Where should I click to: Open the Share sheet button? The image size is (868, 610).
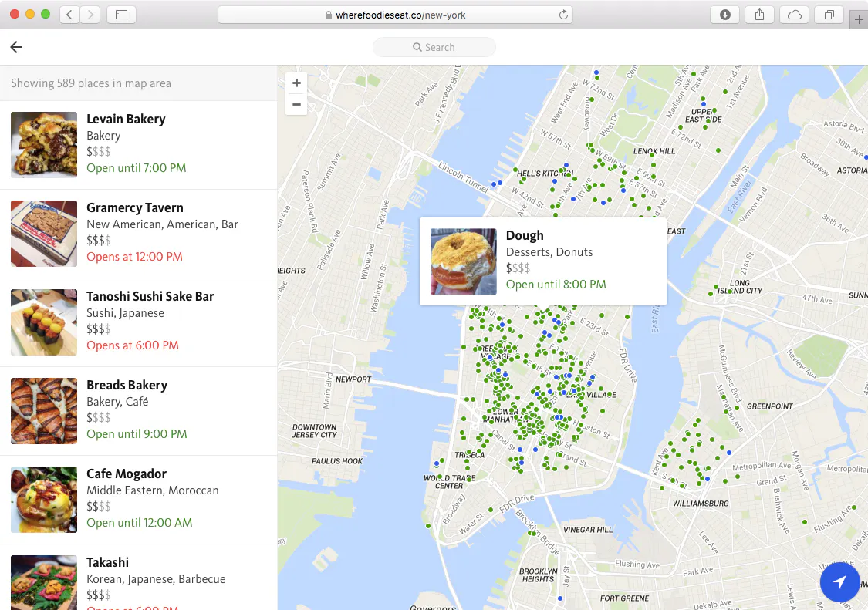click(x=759, y=15)
